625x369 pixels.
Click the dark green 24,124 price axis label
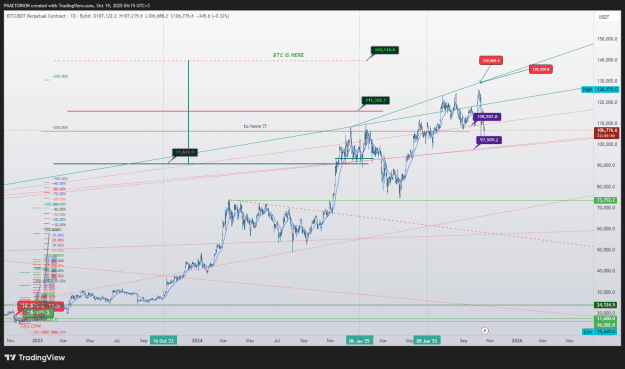point(606,305)
